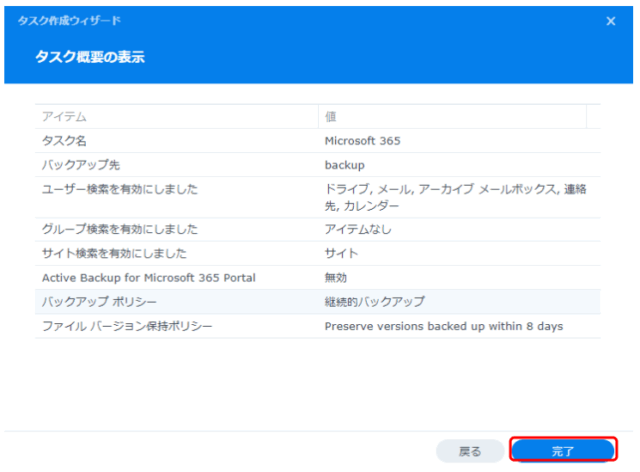Close the タスク作成ウィザード dialog with X
640x472 pixels.
click(610, 21)
